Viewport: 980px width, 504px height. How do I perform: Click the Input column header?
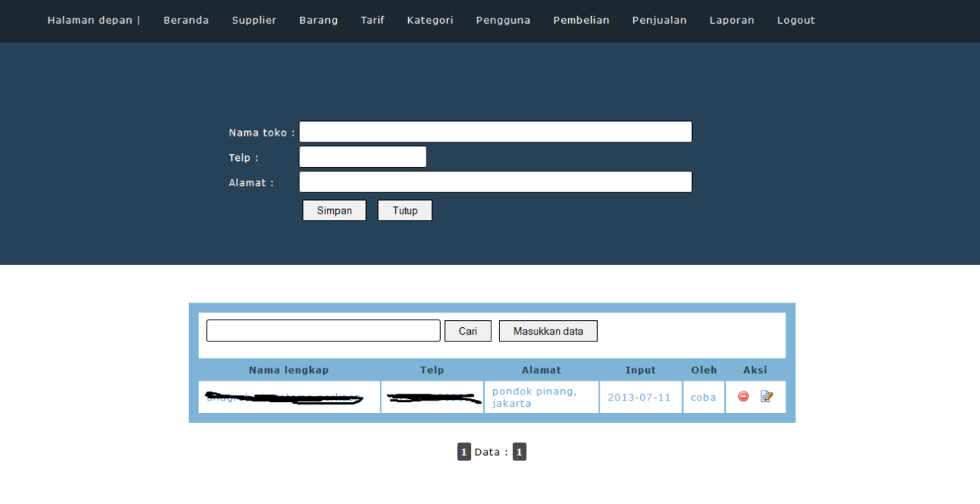click(x=641, y=370)
